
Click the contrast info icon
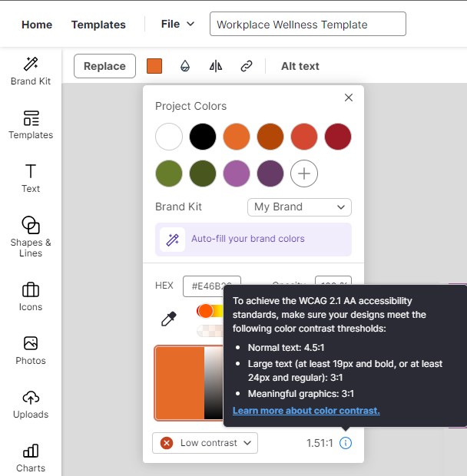pyautogui.click(x=346, y=443)
